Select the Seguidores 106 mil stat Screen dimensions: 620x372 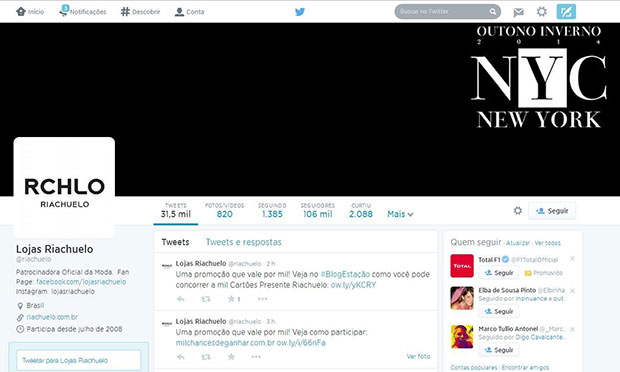click(318, 211)
